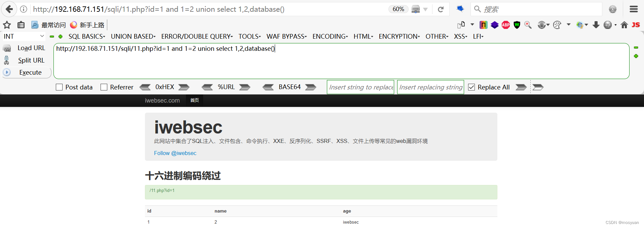Click the magnifier with red H icon
Screen dimensions: 644x228
coord(528,25)
